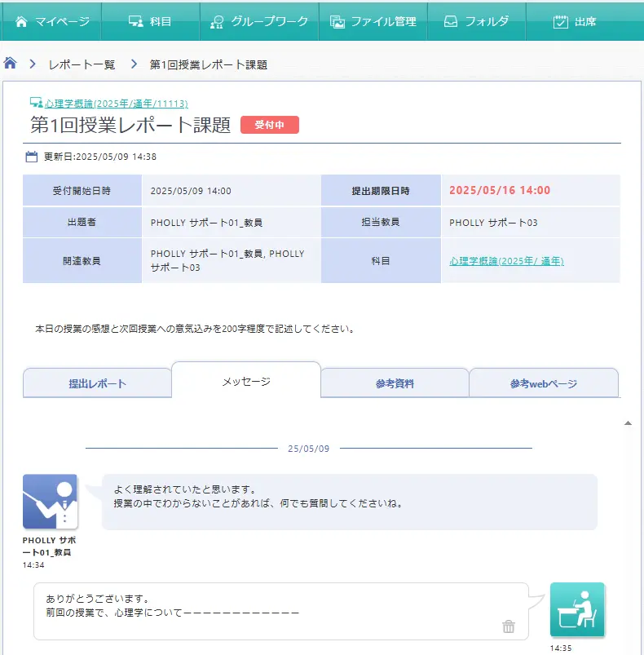Open the マイページ menu item
This screenshot has width=644, height=655.
[51, 21]
